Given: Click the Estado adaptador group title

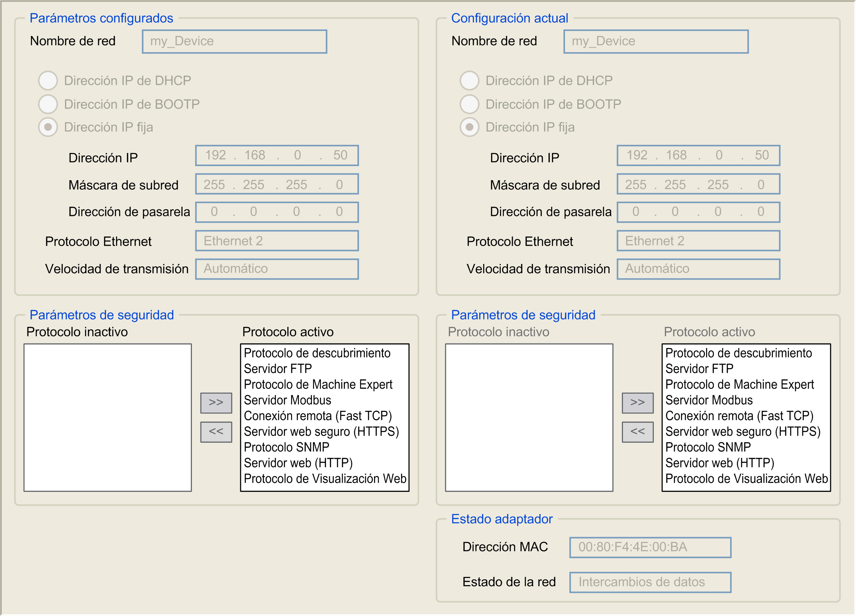Looking at the screenshot, I should click(502, 519).
